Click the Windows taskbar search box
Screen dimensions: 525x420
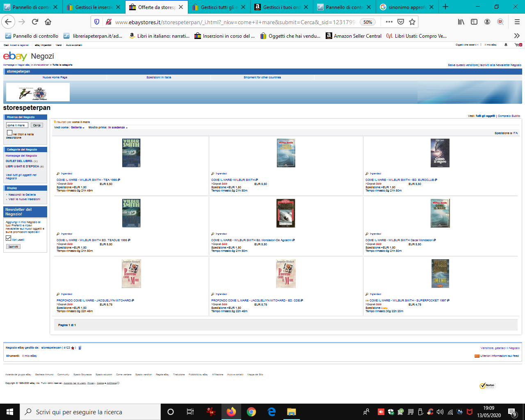(x=90, y=412)
